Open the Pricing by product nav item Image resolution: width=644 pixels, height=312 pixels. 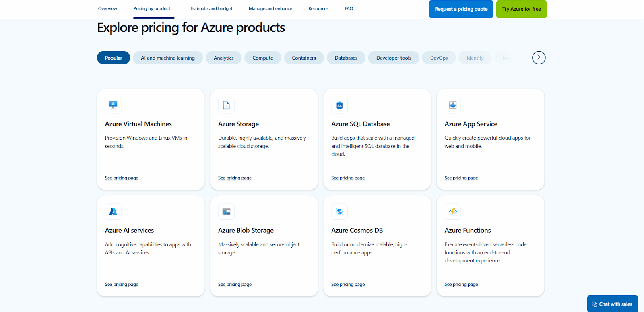click(x=152, y=8)
